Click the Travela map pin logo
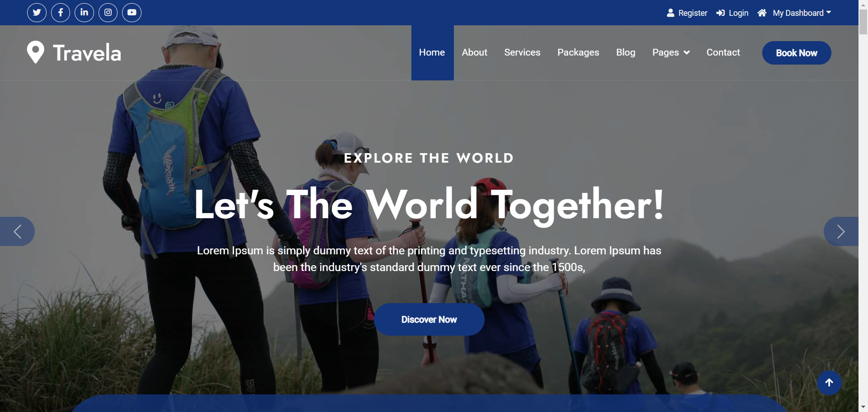The height and width of the screenshot is (412, 868). click(x=35, y=52)
